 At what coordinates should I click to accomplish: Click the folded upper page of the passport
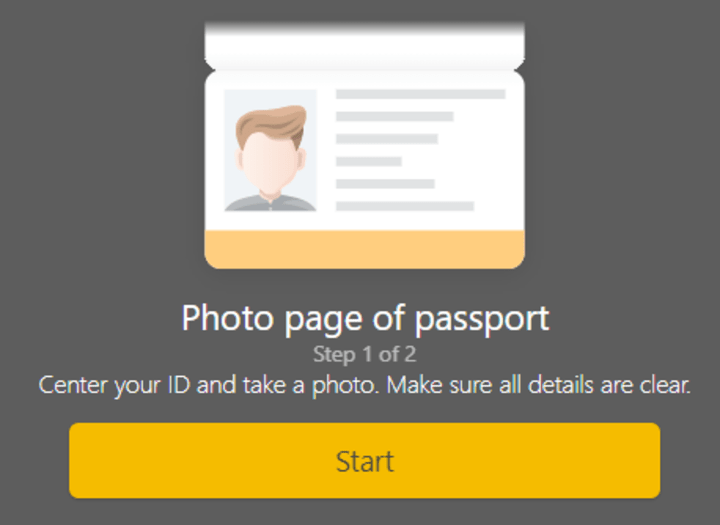(x=365, y=45)
